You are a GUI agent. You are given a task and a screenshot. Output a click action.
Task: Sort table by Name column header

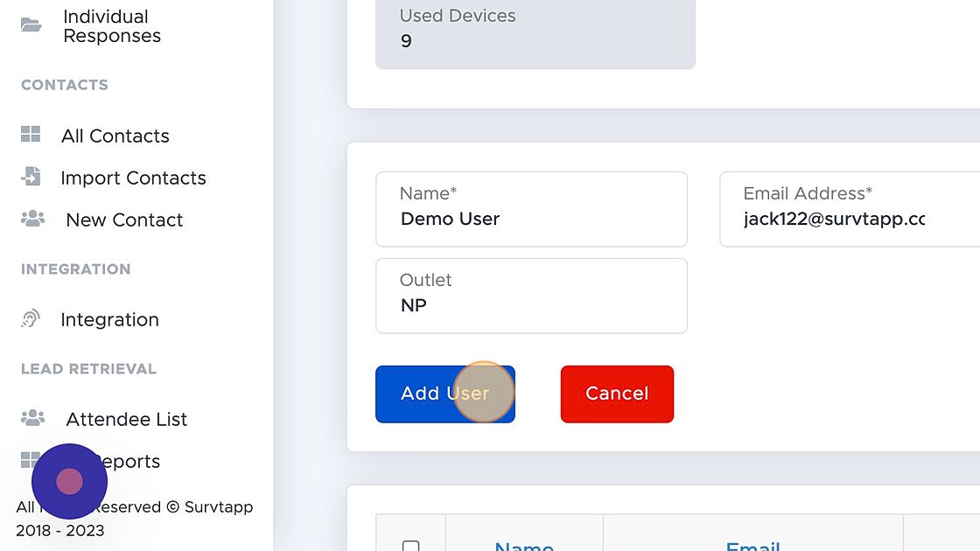coord(524,546)
